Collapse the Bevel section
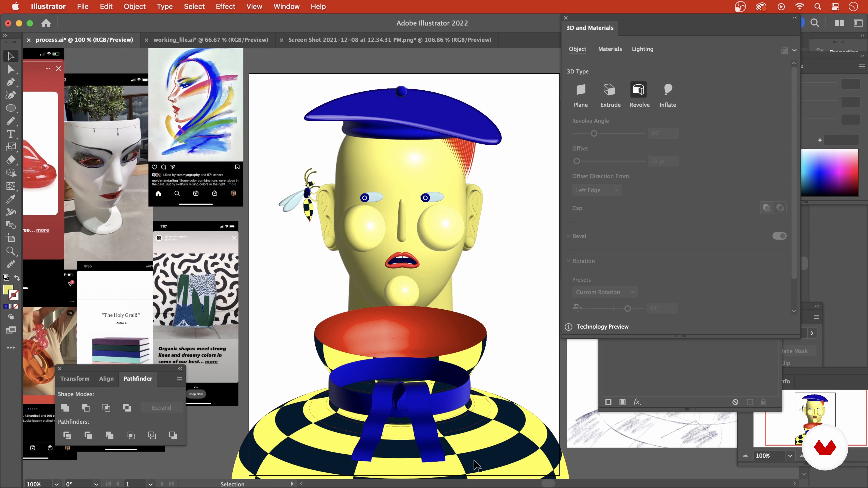 tap(569, 236)
